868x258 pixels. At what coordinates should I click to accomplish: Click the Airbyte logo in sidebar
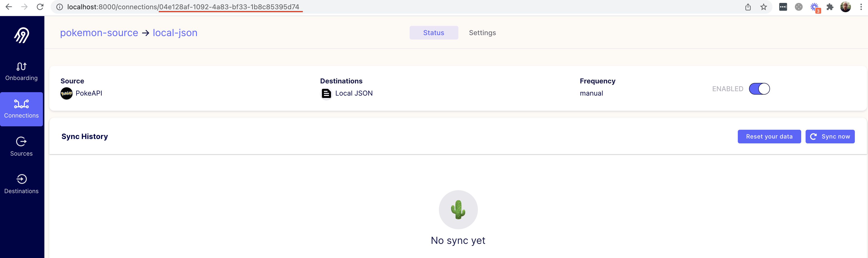click(x=22, y=35)
